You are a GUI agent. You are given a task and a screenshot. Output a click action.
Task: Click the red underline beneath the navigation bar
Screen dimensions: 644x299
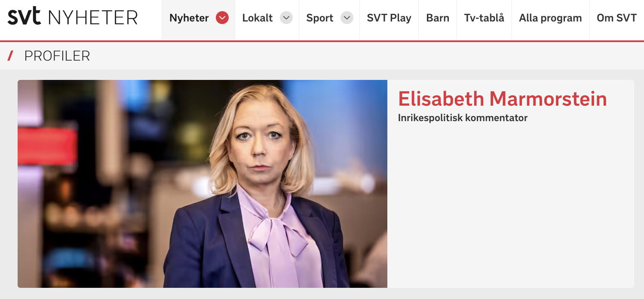click(x=322, y=41)
